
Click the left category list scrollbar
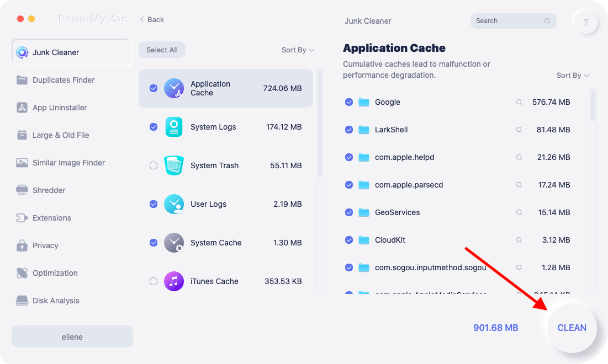[320, 124]
